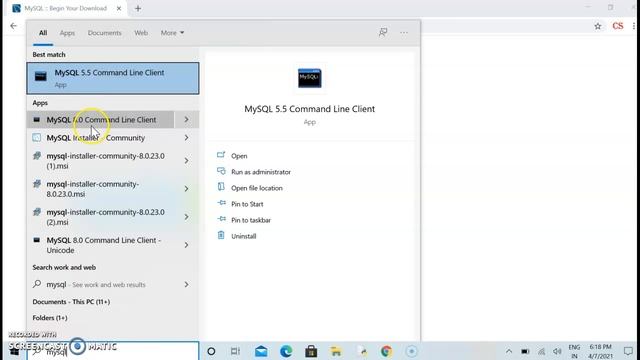Image resolution: width=640 pixels, height=360 pixels.
Task: Switch to the Web search tab
Action: coord(141,33)
